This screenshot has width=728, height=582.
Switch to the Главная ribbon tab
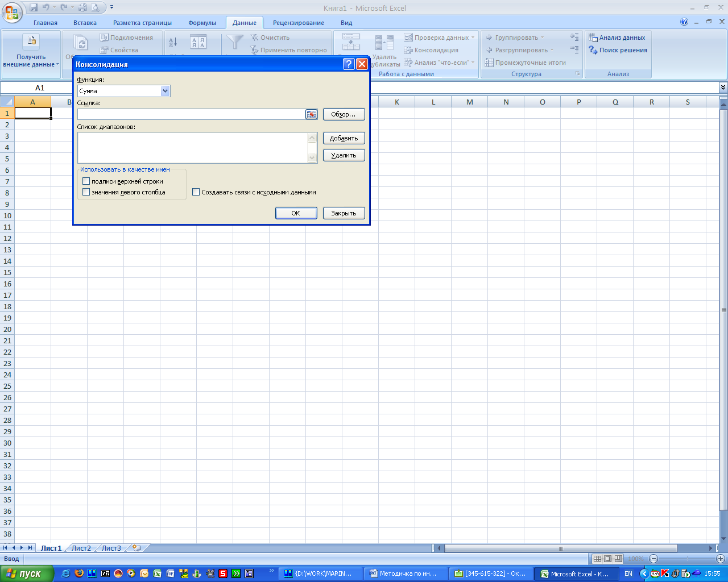(x=45, y=23)
